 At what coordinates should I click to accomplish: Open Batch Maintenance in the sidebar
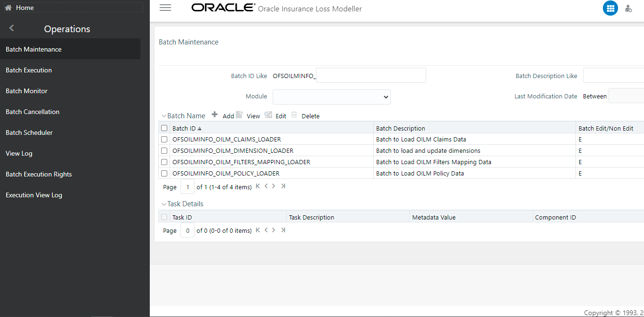coord(70,49)
